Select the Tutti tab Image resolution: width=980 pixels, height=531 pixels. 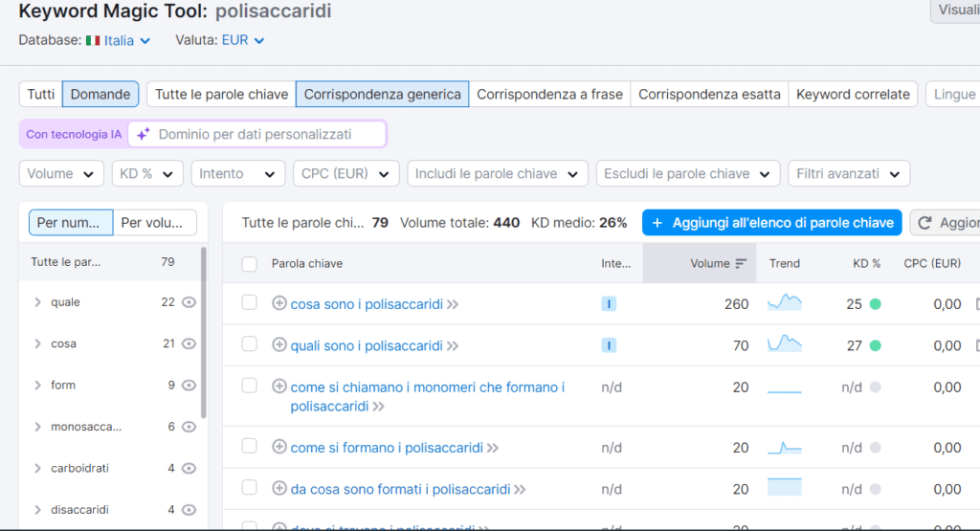(40, 95)
